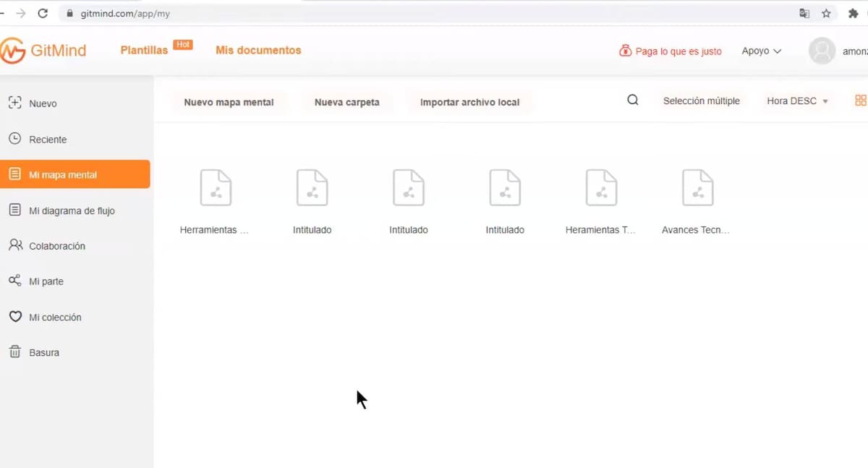
Task: Select Mi diagrama de flujo
Action: 71,210
